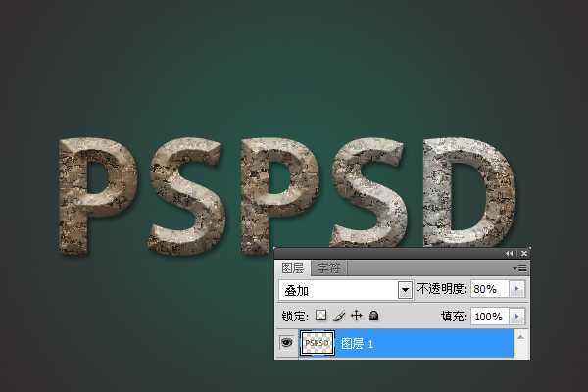Click the layer list scroll up arrow
588x392 pixels.
pyautogui.click(x=524, y=336)
